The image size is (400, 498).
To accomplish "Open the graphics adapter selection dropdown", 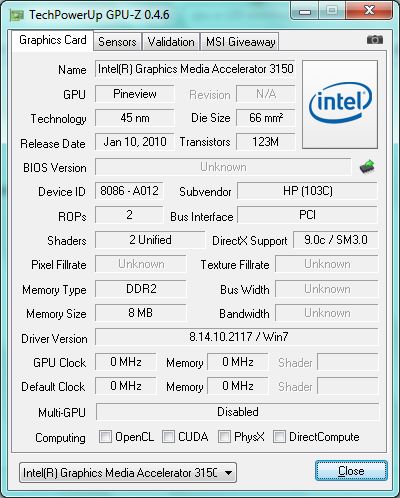I will point(128,472).
